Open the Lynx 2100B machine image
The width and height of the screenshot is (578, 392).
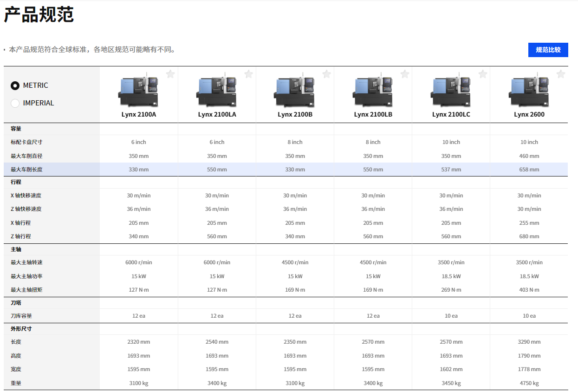pos(295,90)
